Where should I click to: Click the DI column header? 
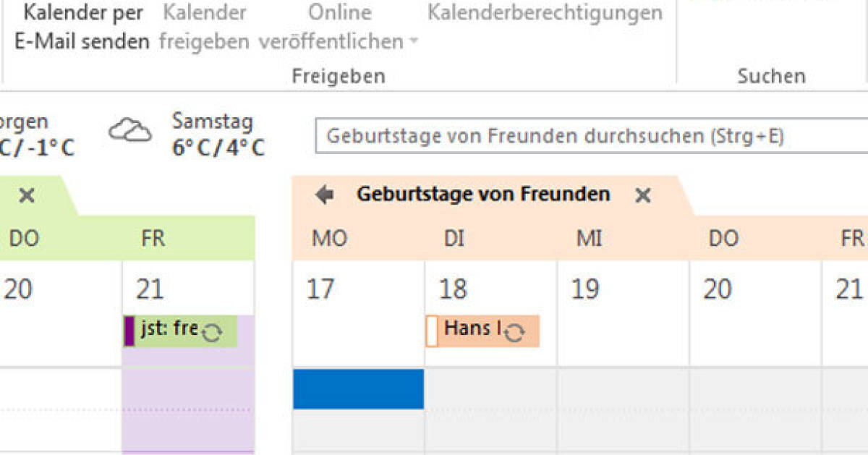[x=454, y=239]
